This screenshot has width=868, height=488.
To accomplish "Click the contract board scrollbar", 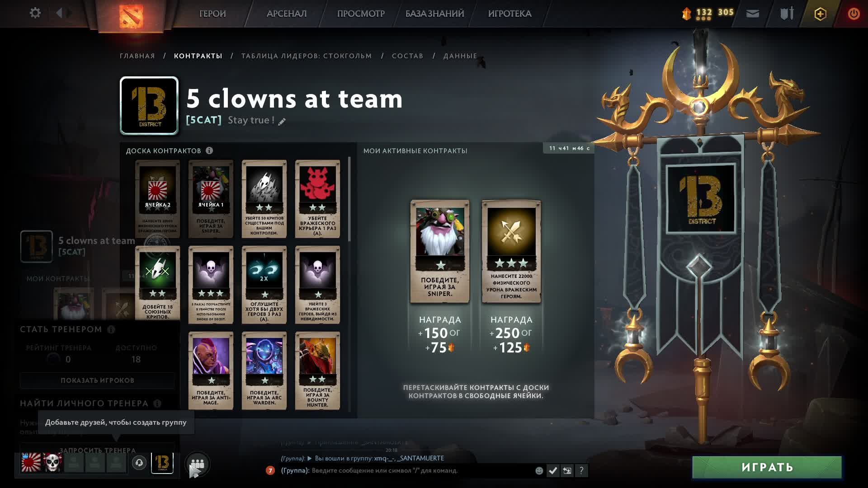I will pyautogui.click(x=349, y=199).
